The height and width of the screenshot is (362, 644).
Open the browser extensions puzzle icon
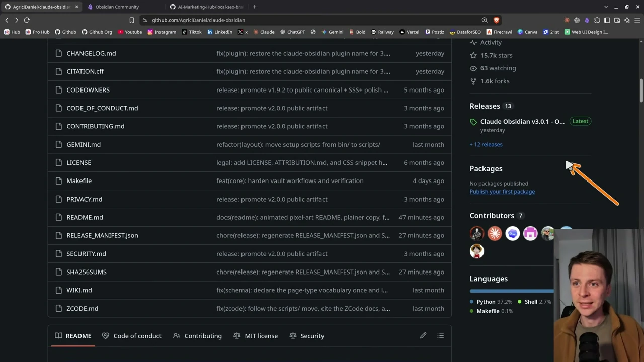click(597, 20)
